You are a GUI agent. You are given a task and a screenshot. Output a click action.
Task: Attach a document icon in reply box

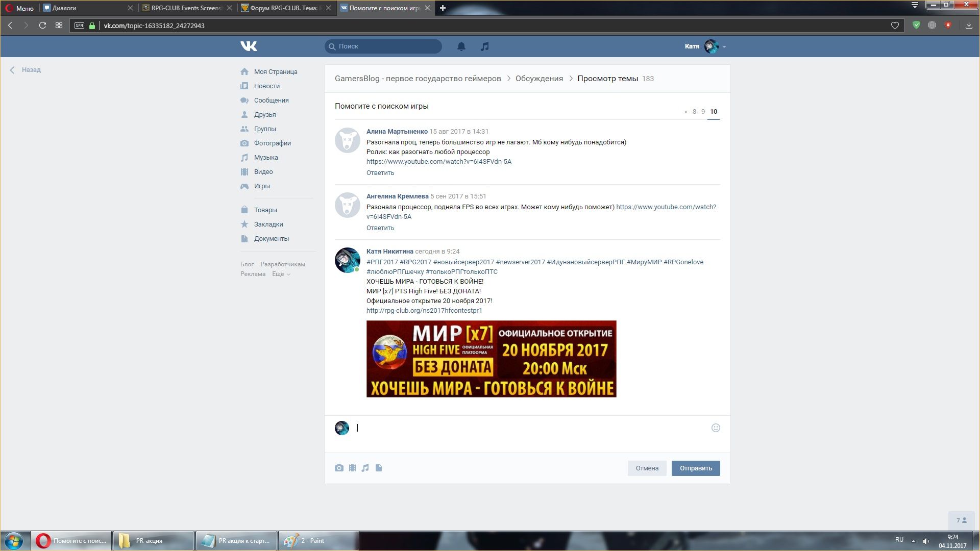point(379,468)
